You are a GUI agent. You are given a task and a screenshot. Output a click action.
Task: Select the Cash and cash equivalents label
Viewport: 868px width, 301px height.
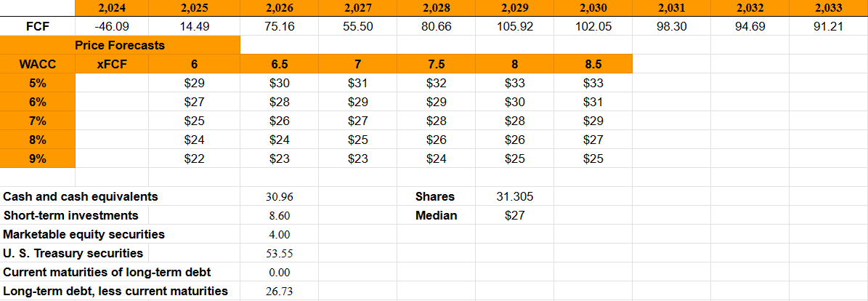[x=81, y=196]
